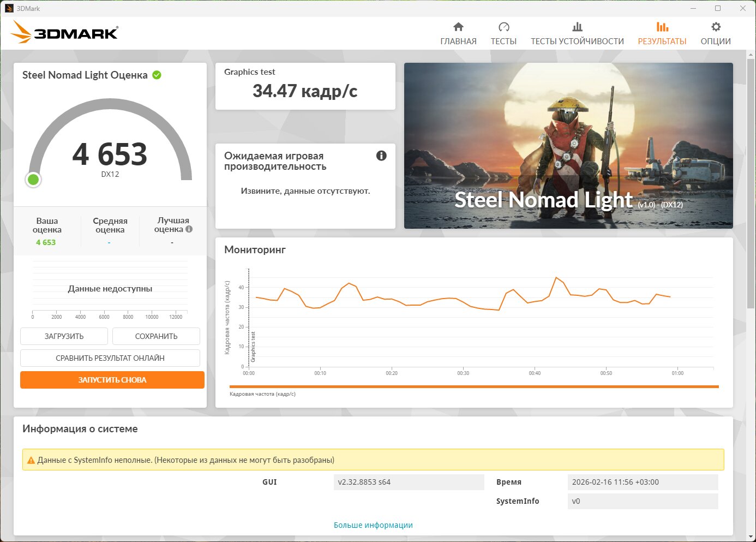This screenshot has height=542, width=756.
Task: Click the GUI version field v2.32.8853 s64
Action: 409,482
